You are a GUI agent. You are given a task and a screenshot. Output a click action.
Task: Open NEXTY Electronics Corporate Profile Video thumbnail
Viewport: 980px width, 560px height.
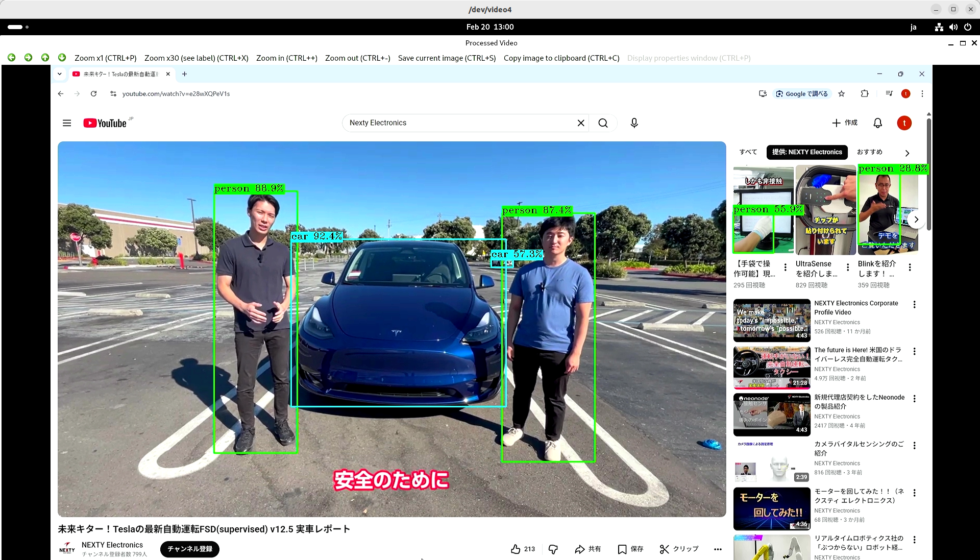pyautogui.click(x=771, y=320)
